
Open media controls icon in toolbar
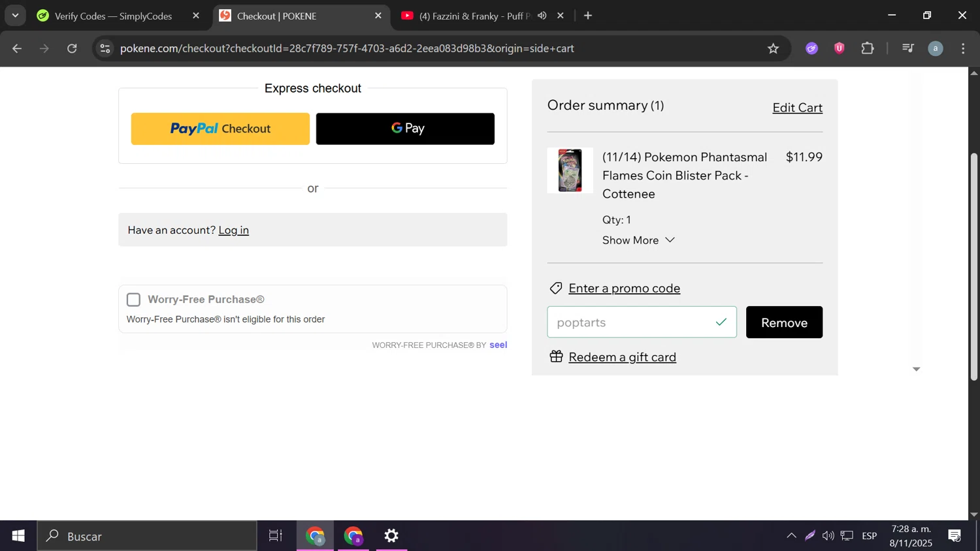tap(907, 48)
